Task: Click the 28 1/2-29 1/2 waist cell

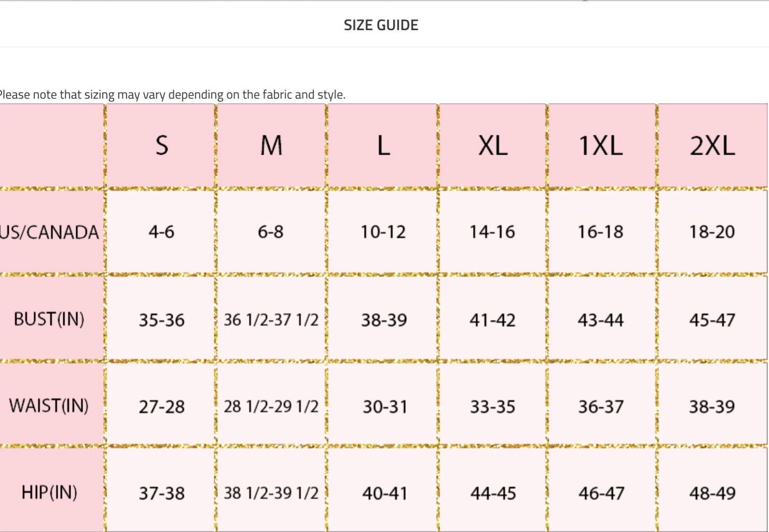Action: click(271, 406)
